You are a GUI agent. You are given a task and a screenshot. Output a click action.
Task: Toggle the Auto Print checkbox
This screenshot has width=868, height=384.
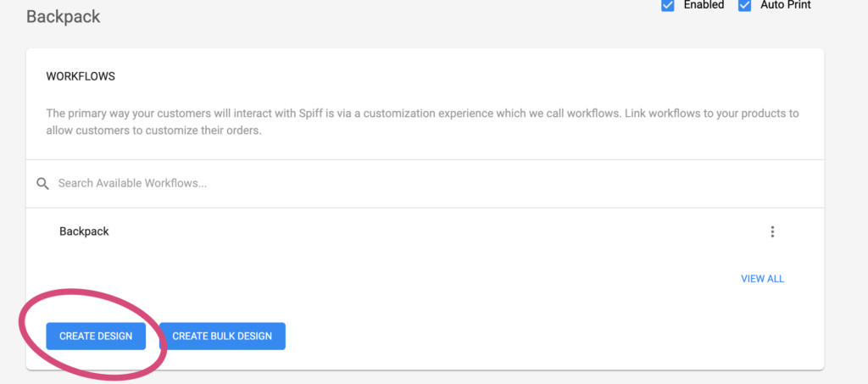pos(744,6)
